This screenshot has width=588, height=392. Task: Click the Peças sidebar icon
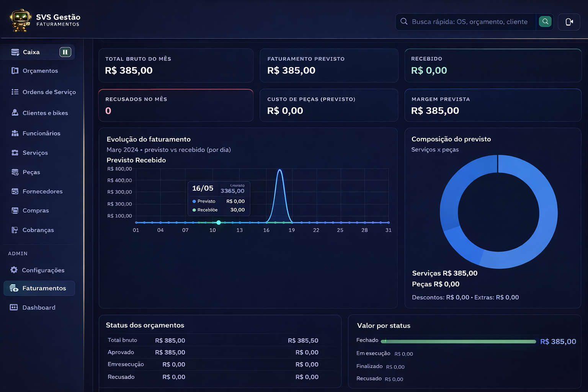[15, 172]
